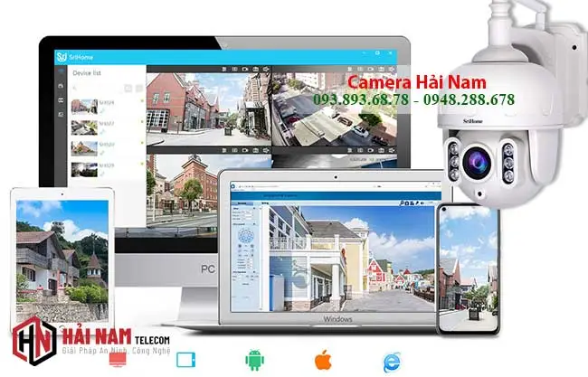Toggle the speaker icon on partly hidden fourth camera pane
This screenshot has width=588, height=377.
point(392,150)
